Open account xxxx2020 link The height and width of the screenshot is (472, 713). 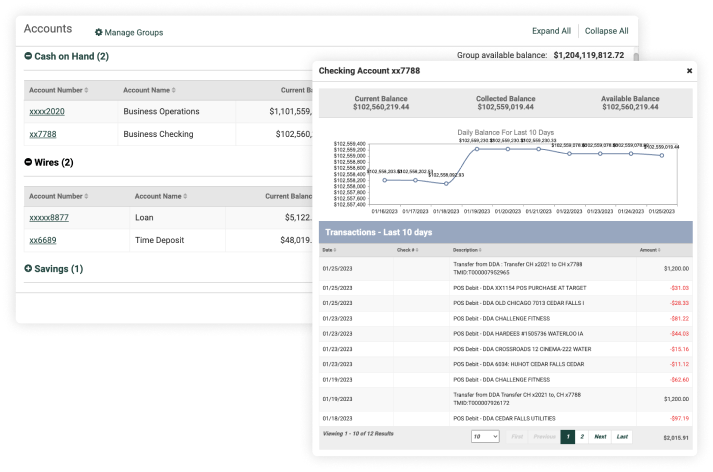click(x=46, y=112)
